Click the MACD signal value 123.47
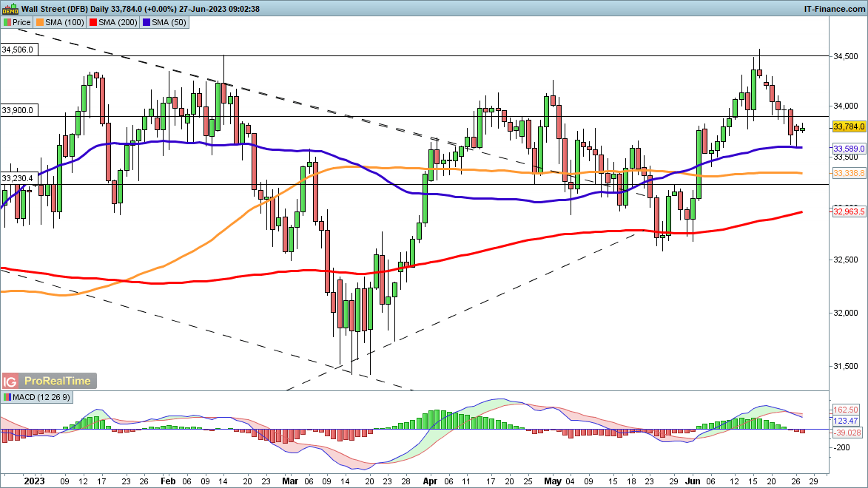The height and width of the screenshot is (488, 868). (846, 421)
